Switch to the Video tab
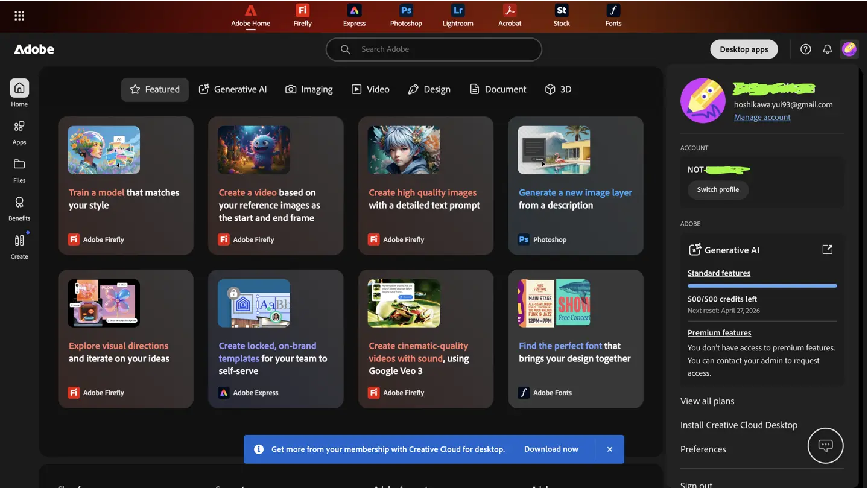 (x=370, y=89)
